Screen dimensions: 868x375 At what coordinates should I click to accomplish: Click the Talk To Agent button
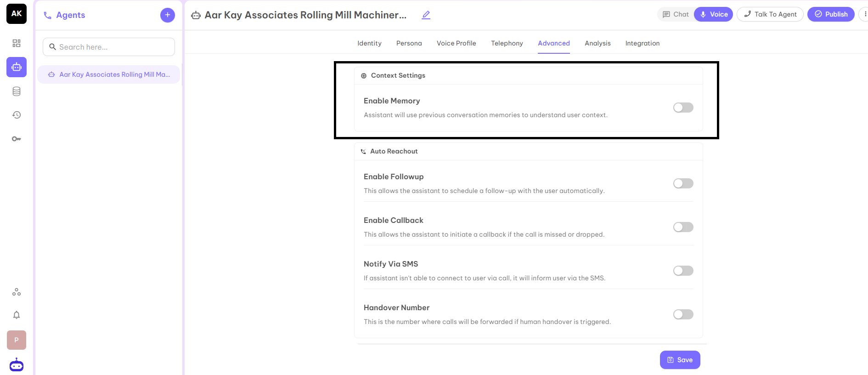click(770, 14)
